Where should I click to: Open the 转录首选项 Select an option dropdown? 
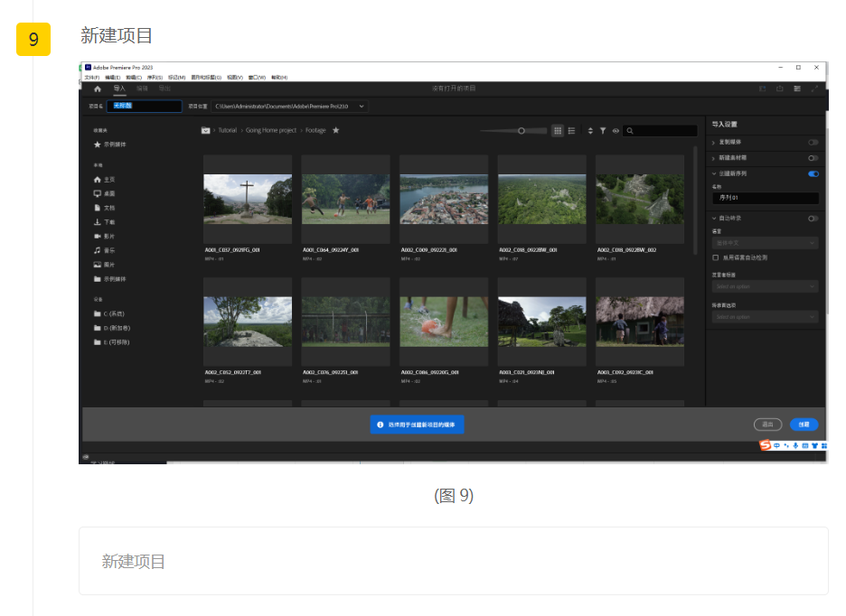coord(765,317)
